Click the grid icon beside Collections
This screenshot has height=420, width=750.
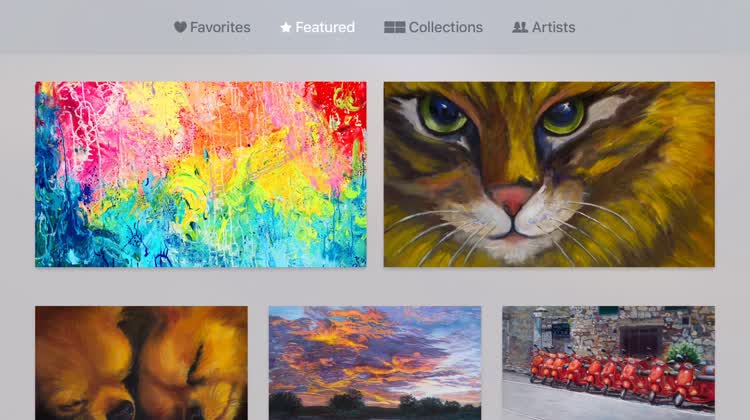[x=394, y=27]
